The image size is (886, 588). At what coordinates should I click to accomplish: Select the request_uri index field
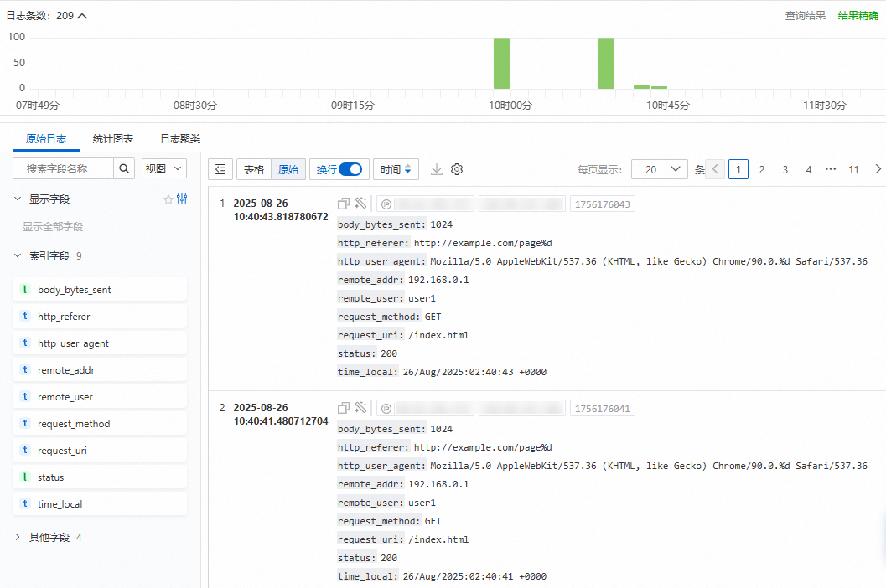100,451
